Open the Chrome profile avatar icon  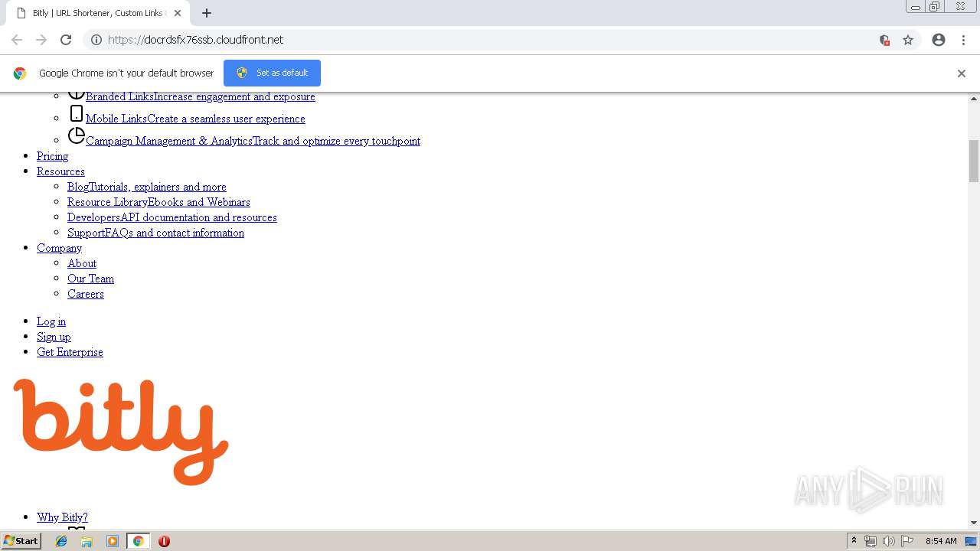(x=939, y=40)
